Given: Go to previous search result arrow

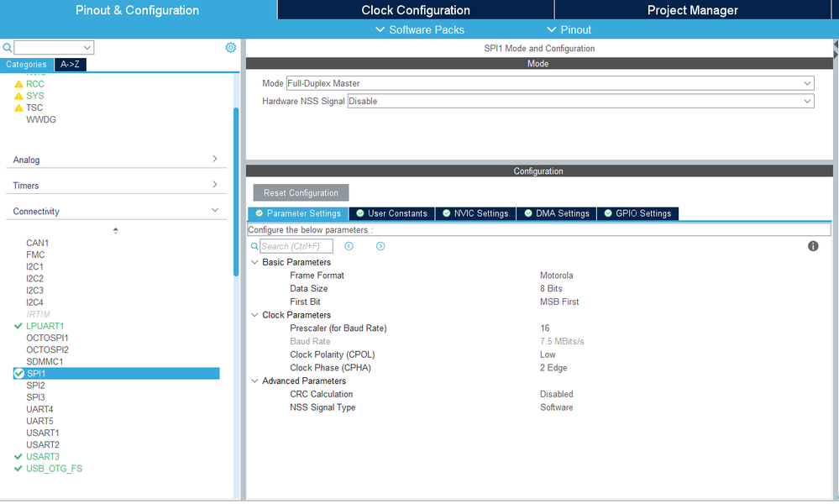Looking at the screenshot, I should 349,246.
